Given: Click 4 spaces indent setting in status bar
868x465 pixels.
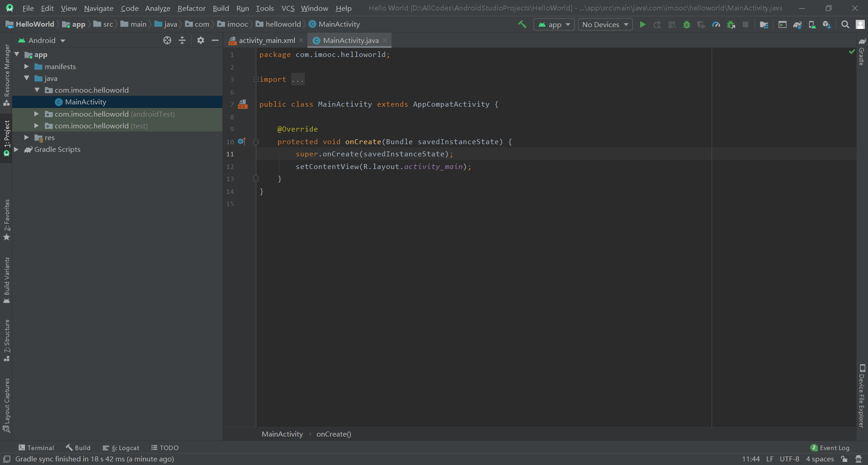Looking at the screenshot, I should (820, 459).
